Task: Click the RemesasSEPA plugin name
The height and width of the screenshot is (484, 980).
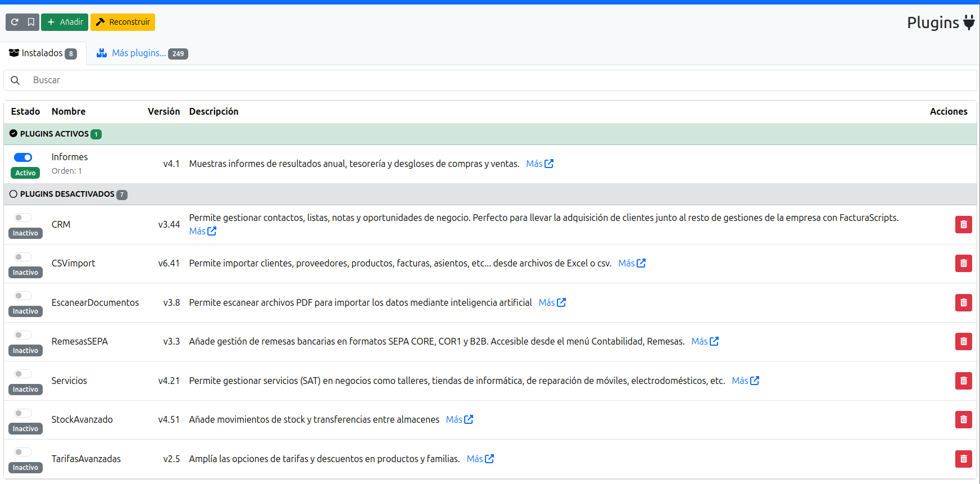Action: pos(80,341)
